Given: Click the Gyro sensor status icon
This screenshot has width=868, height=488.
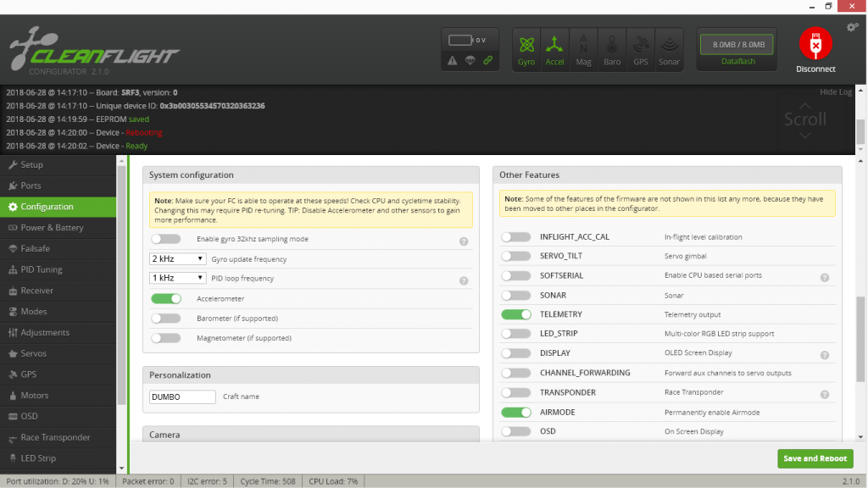Looking at the screenshot, I should [526, 50].
